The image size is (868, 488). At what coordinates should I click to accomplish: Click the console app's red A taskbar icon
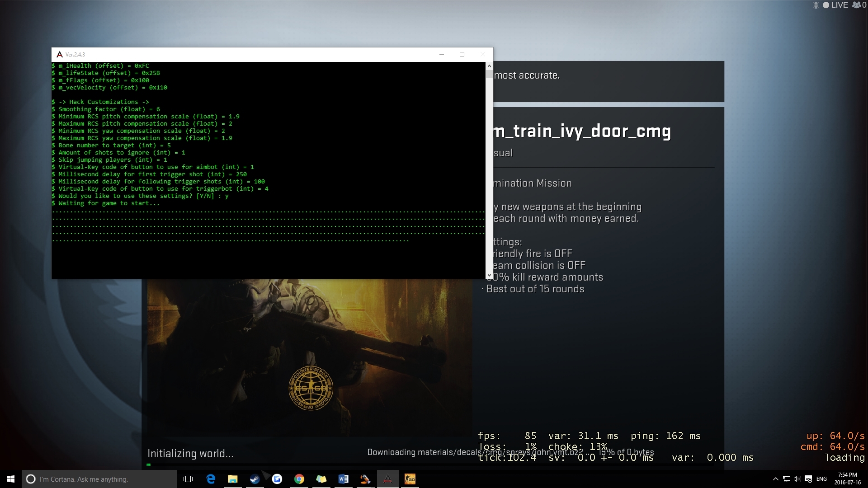387,479
